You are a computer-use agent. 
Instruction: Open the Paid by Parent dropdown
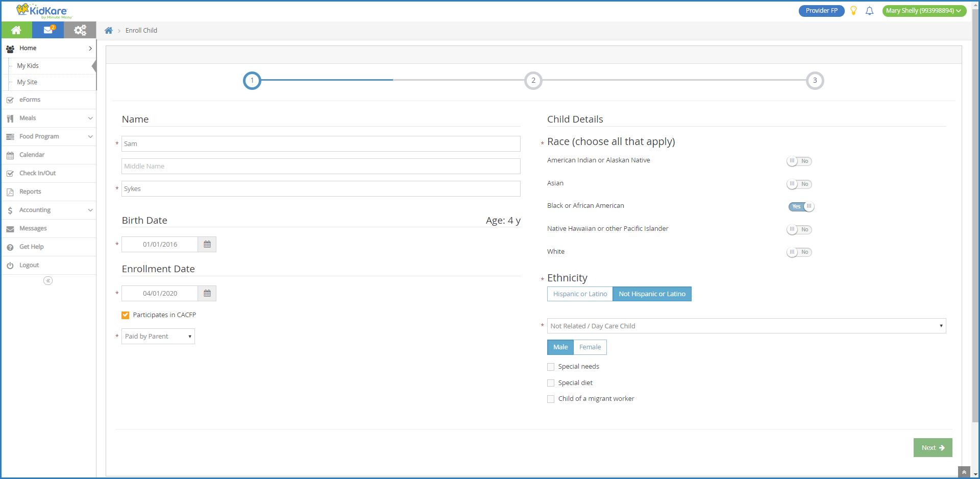pyautogui.click(x=158, y=337)
